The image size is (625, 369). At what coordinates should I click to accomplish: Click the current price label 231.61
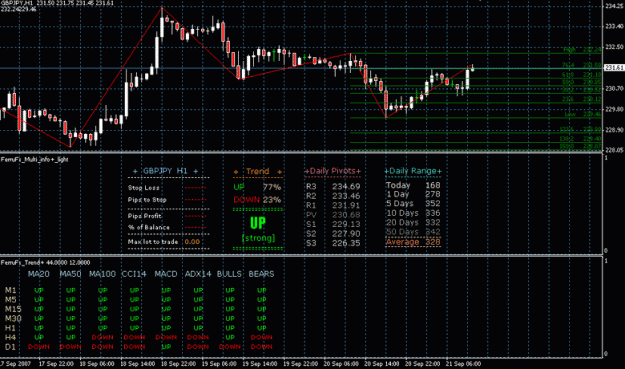[614, 68]
